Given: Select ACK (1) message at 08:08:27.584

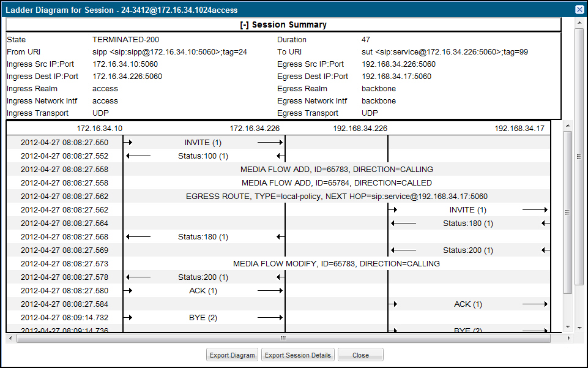Looking at the screenshot, I should point(468,304).
